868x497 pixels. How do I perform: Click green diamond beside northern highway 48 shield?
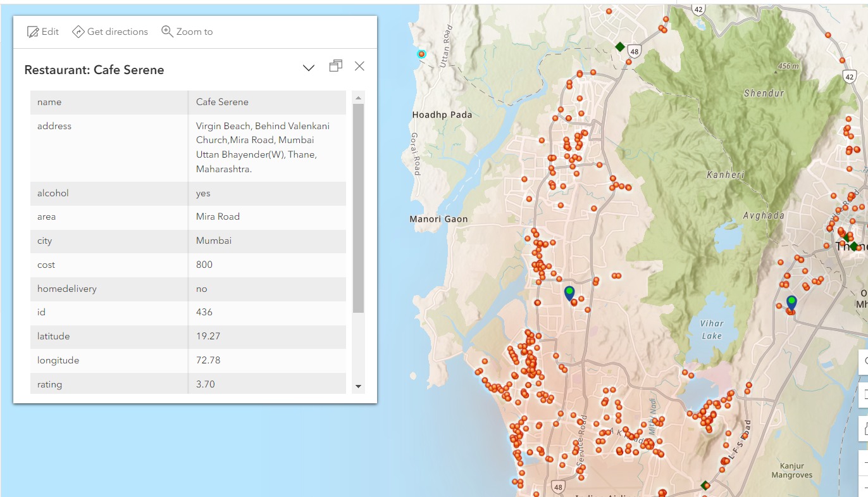coord(620,47)
